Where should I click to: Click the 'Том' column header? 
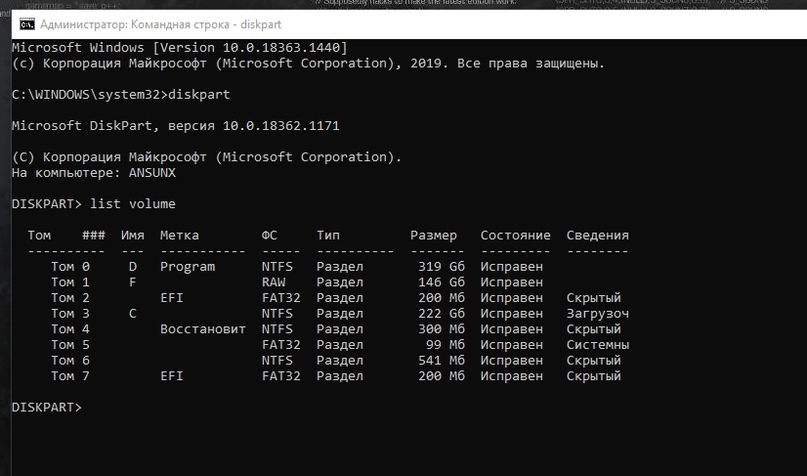39,235
